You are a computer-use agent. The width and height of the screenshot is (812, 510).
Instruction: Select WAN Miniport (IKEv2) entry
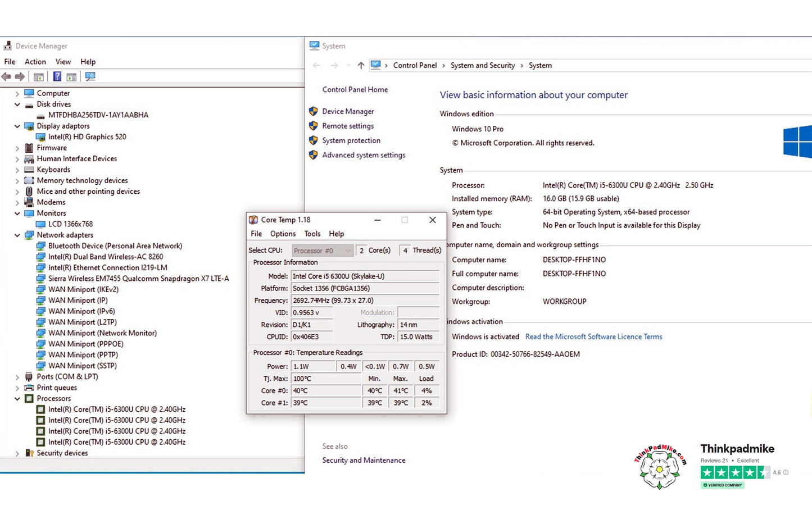tap(83, 289)
